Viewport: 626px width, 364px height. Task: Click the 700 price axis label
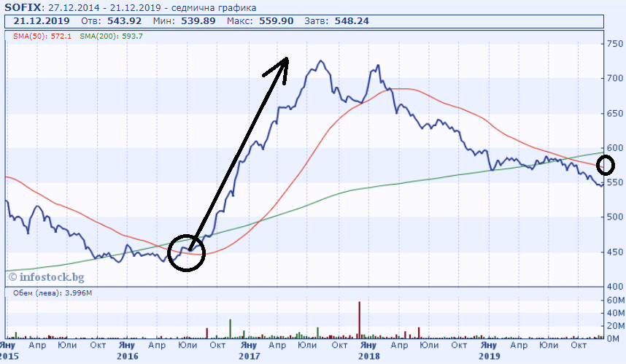[x=615, y=78]
